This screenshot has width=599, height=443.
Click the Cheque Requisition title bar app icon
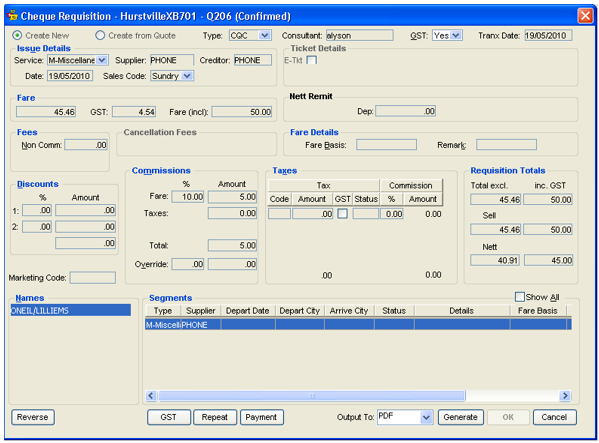click(x=13, y=16)
